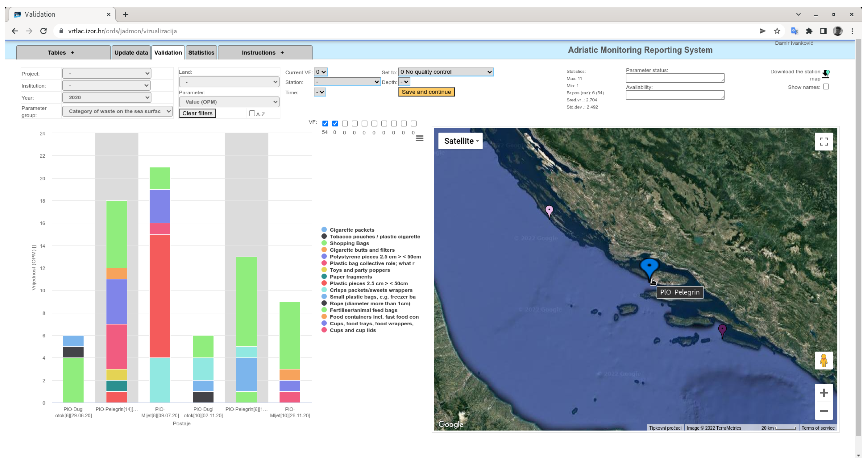Bookmark this page with star icon
This screenshot has width=868, height=464.
pyautogui.click(x=777, y=31)
